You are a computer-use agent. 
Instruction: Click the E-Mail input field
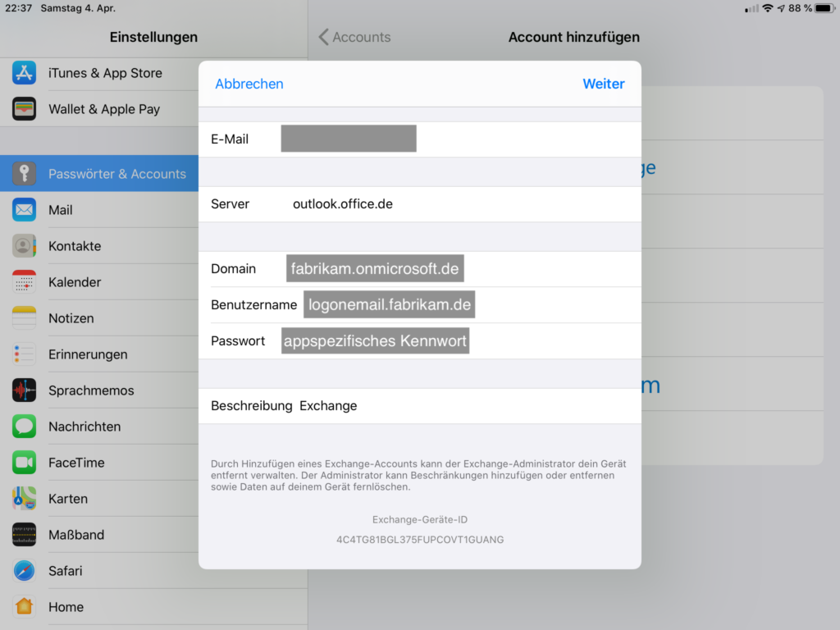349,139
